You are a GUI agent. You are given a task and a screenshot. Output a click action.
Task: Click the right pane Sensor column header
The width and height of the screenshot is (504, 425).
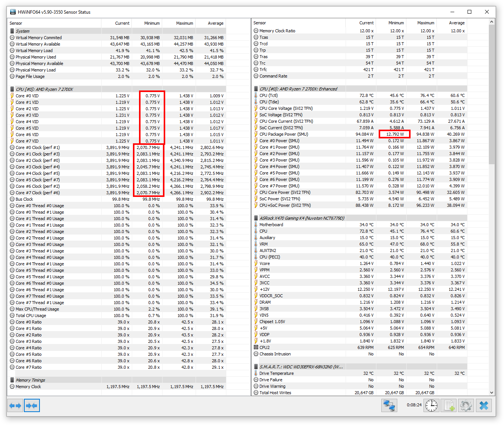click(x=299, y=23)
